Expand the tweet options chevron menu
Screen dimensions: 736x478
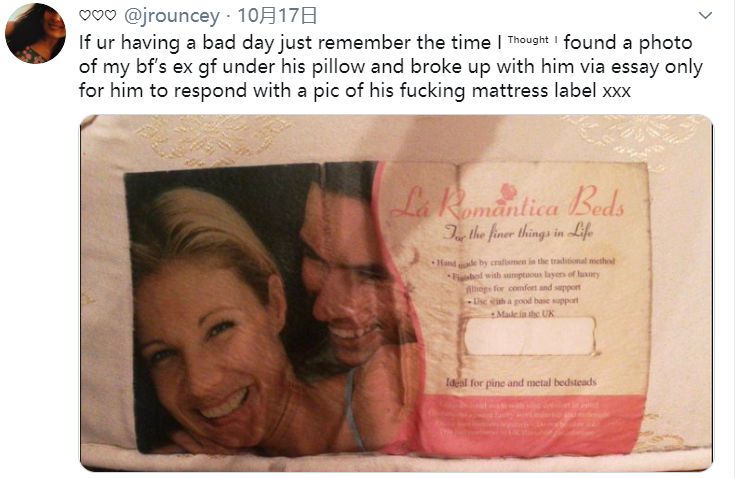tap(705, 15)
